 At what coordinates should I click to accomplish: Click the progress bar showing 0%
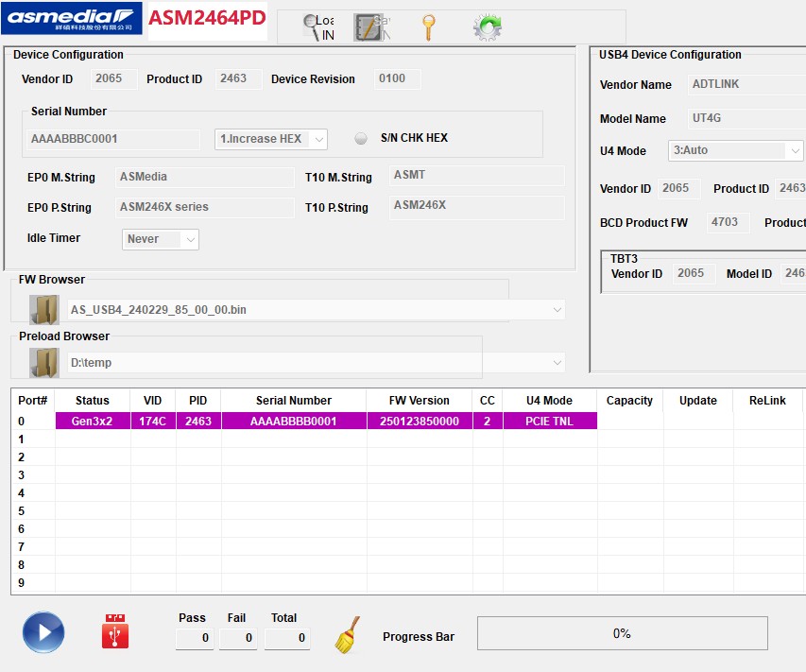(622, 633)
